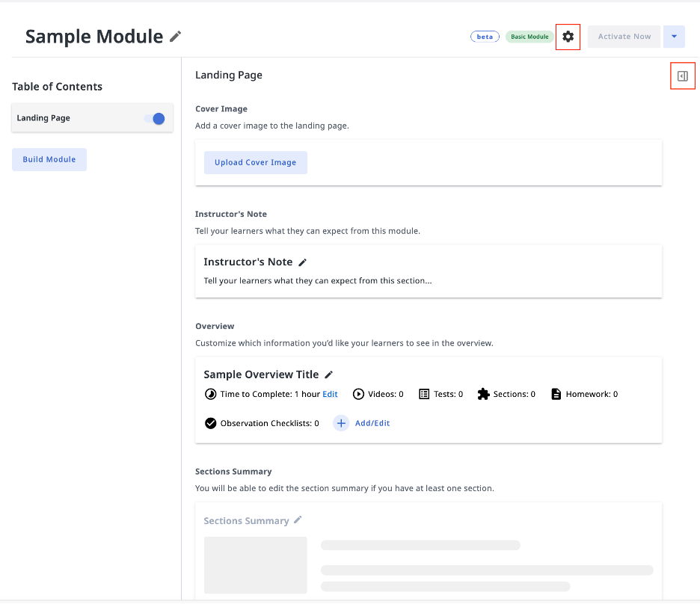Click the 'Landing Page' main heading
The width and height of the screenshot is (700, 604).
(x=229, y=75)
